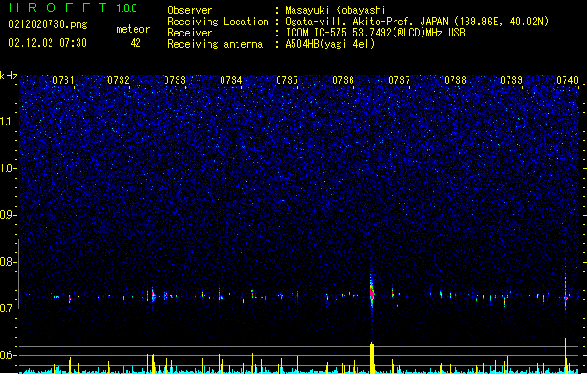Click the 0738 time marker
The width and height of the screenshot is (588, 374).
455,80
